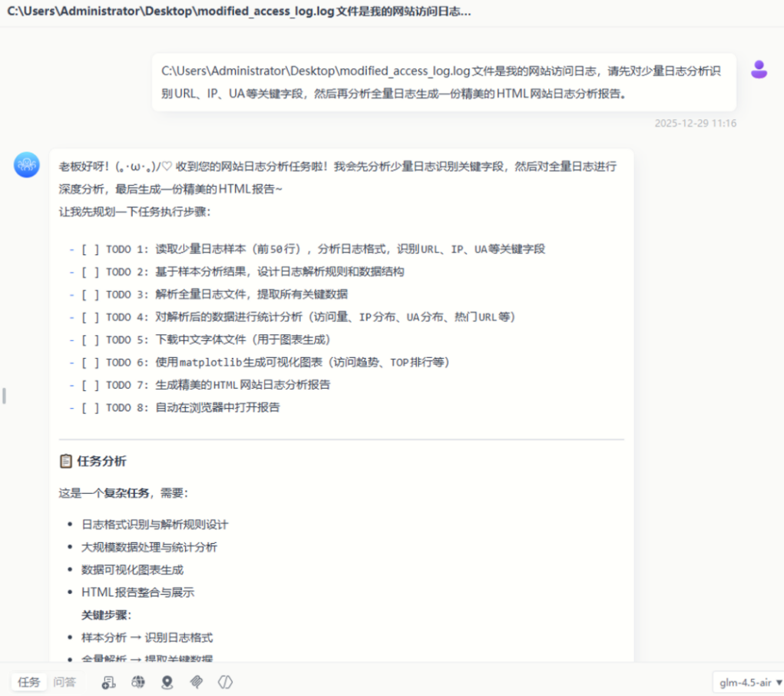This screenshot has width=784, height=696.
Task: Switch to the 任务 tab
Action: tap(28, 682)
